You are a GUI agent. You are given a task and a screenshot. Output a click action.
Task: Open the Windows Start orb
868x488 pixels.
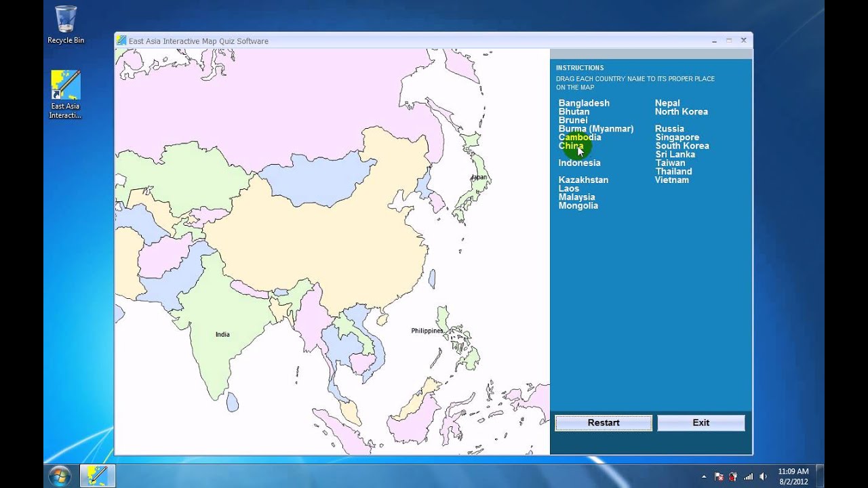(x=60, y=476)
